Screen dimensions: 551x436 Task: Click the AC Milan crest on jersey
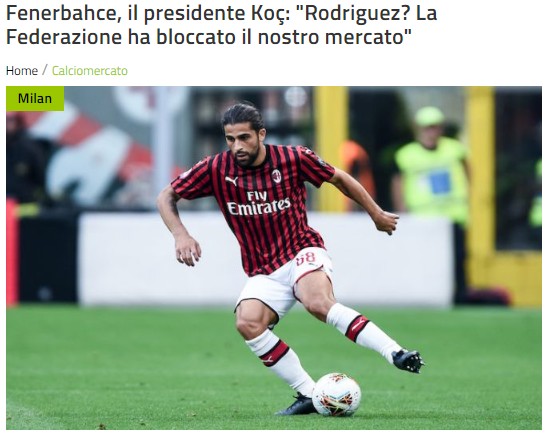(277, 176)
